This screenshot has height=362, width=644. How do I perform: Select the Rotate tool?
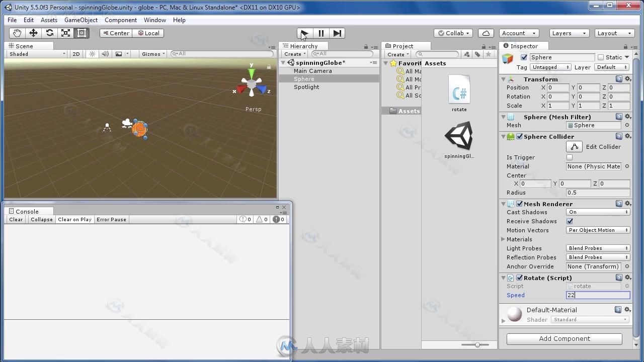coord(49,33)
